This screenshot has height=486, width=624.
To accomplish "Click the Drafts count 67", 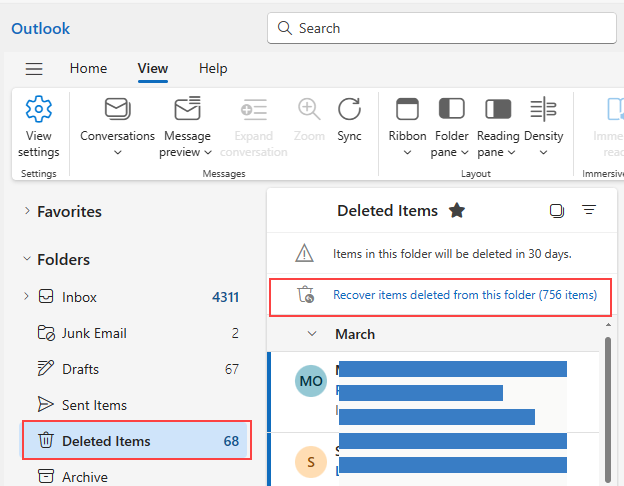I will [x=232, y=369].
